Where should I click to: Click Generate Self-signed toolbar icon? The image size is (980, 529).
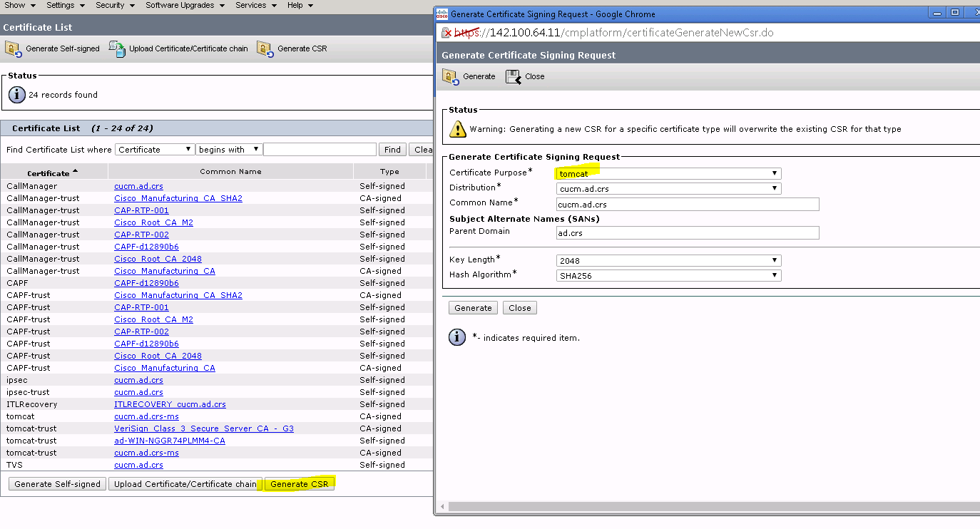point(14,48)
